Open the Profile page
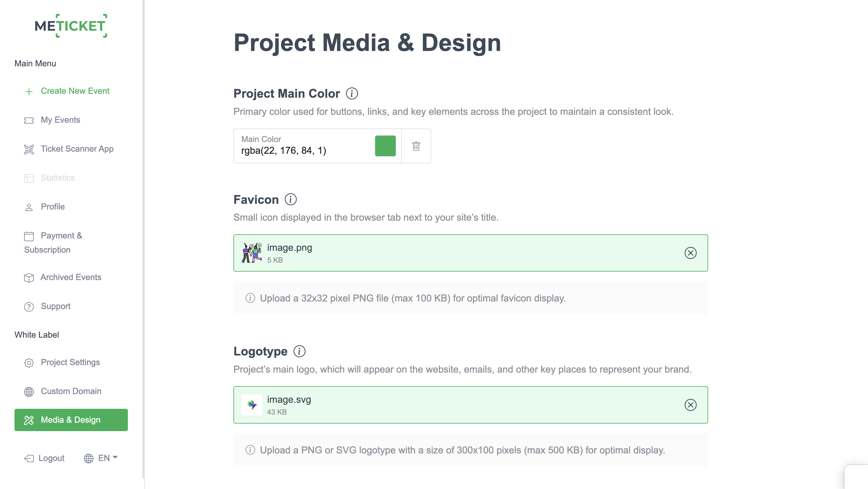 pyautogui.click(x=52, y=207)
